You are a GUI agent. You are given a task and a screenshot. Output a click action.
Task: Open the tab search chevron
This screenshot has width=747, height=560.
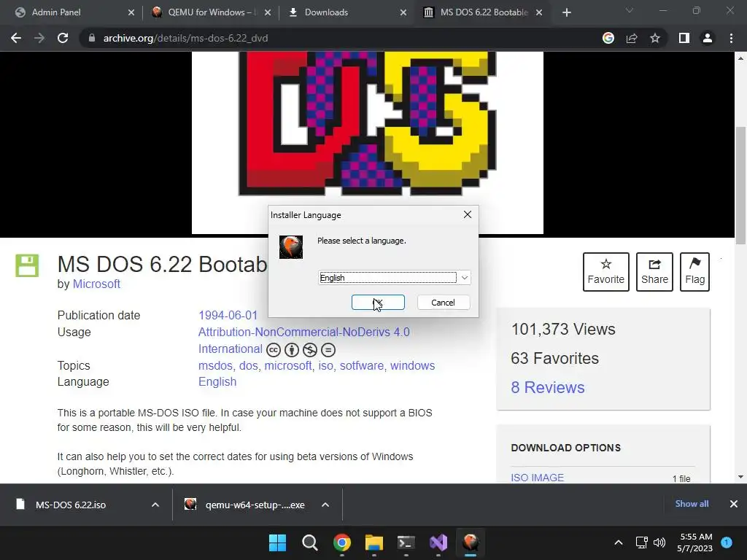click(x=630, y=10)
